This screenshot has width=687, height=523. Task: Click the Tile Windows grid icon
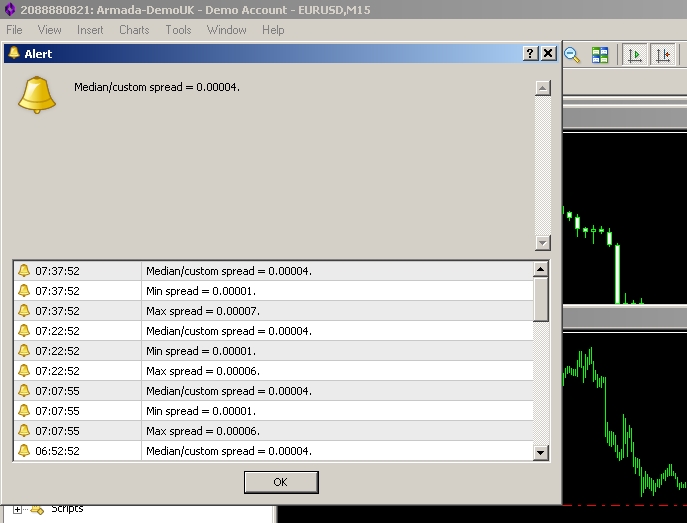(599, 55)
